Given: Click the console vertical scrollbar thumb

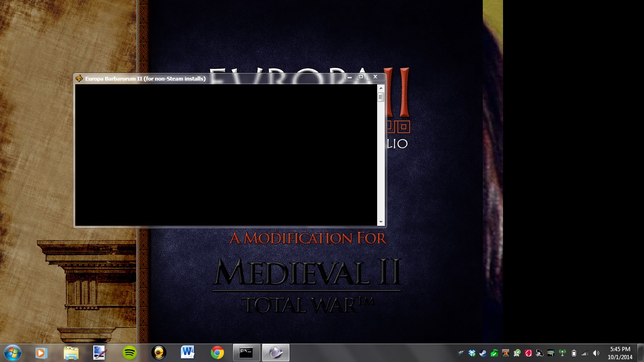Looking at the screenshot, I should coord(381,97).
